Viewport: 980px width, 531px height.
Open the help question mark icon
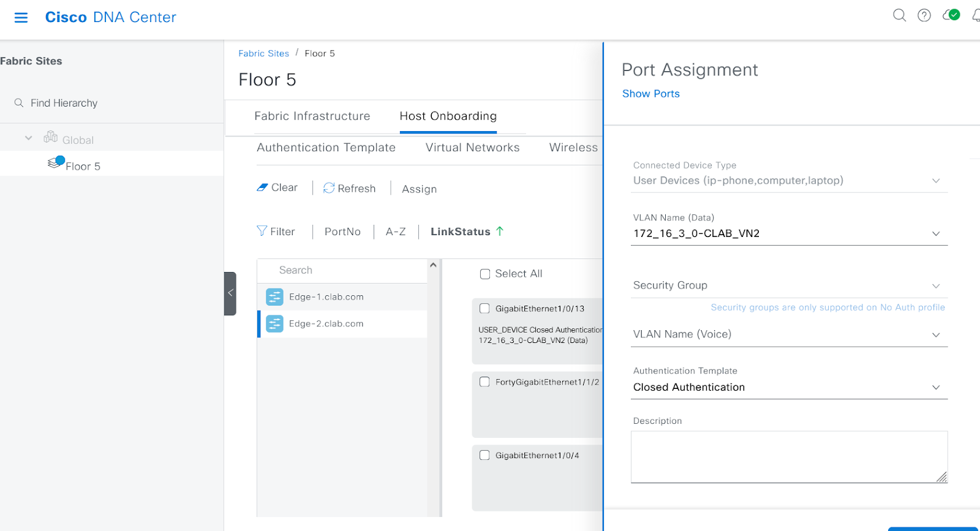[924, 15]
